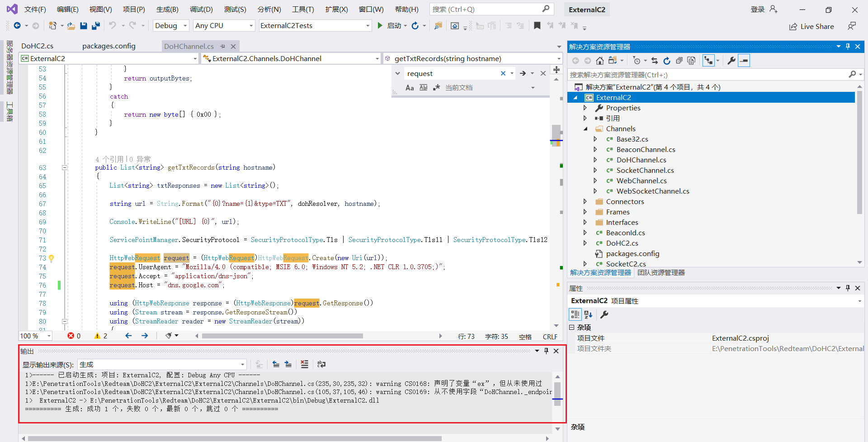Open the 文件(F) menu
The height and width of the screenshot is (442, 868).
click(35, 10)
